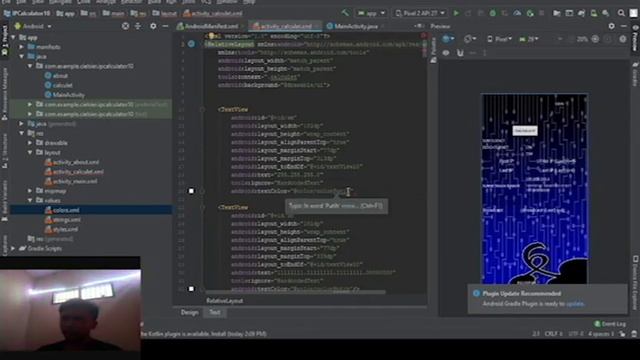Select the Text tab below editor
This screenshot has height=360, width=640.
click(x=215, y=313)
